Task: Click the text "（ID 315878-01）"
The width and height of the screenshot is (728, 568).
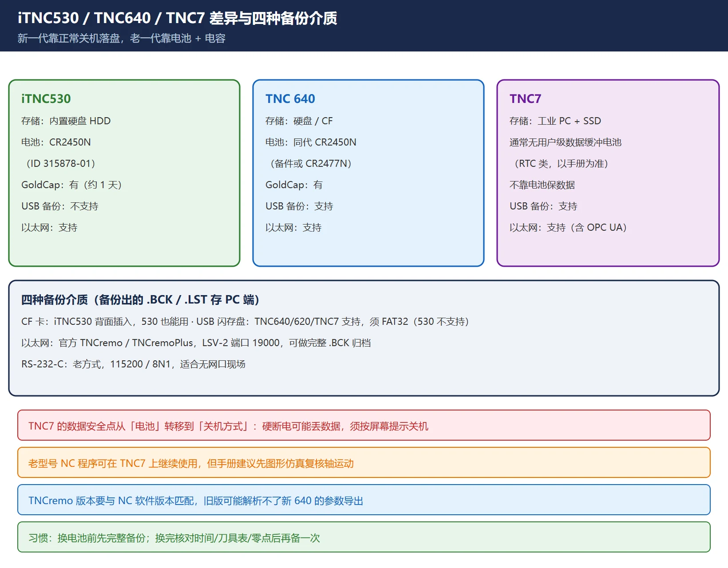Action: (x=61, y=163)
